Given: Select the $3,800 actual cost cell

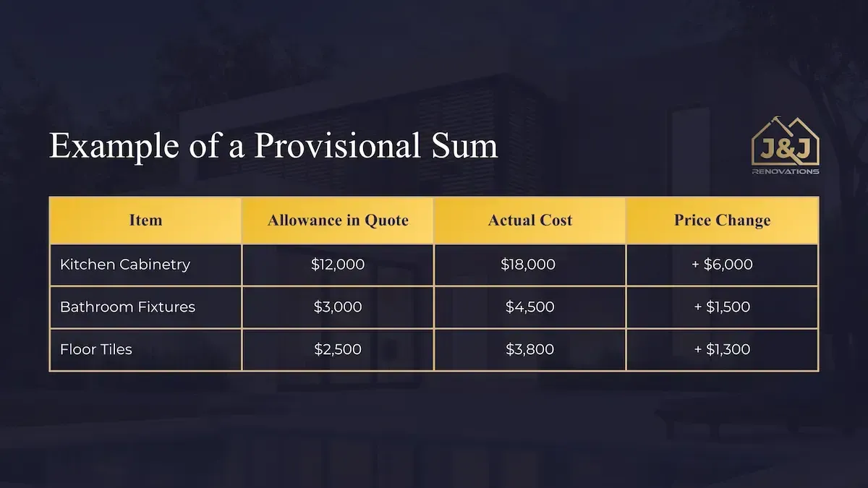Looking at the screenshot, I should 529,349.
